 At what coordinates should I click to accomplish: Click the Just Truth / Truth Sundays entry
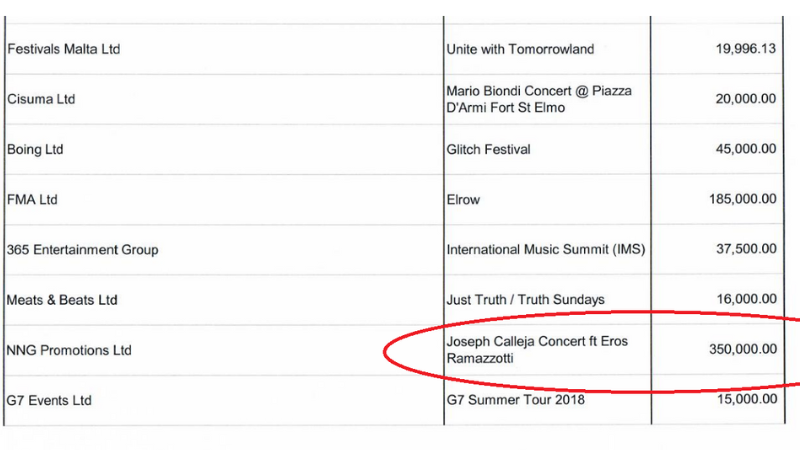point(525,300)
